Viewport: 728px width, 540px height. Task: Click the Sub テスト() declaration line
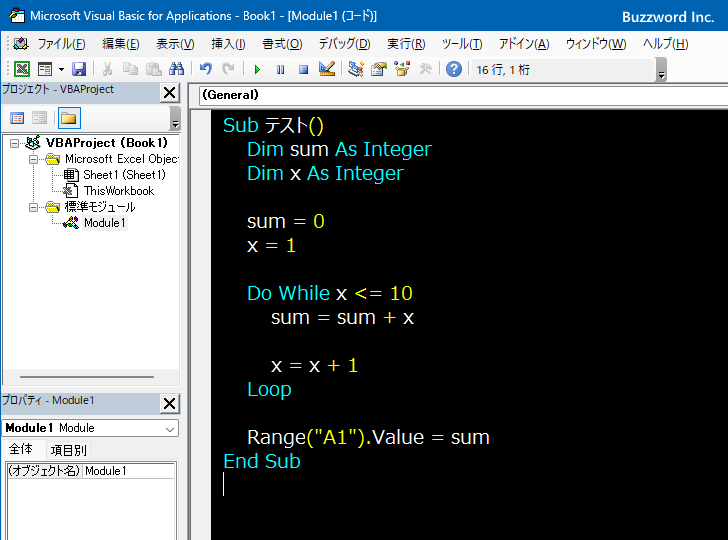pyautogui.click(x=273, y=125)
